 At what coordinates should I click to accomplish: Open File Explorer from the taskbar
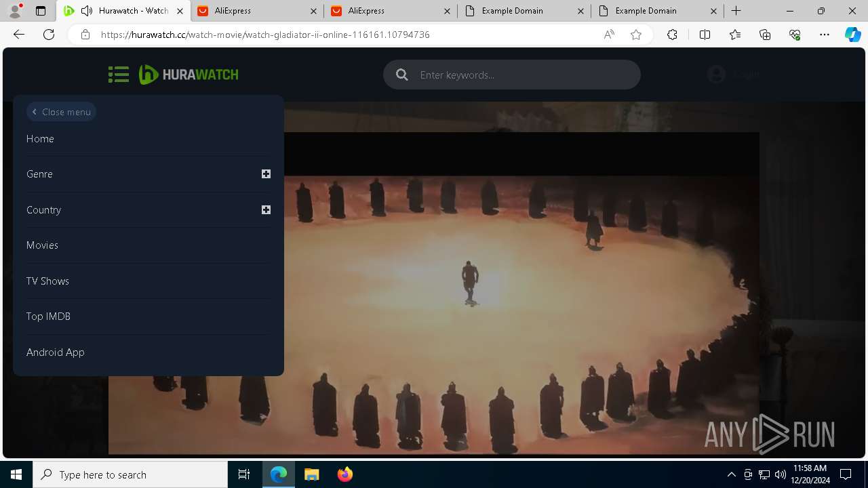coord(311,474)
